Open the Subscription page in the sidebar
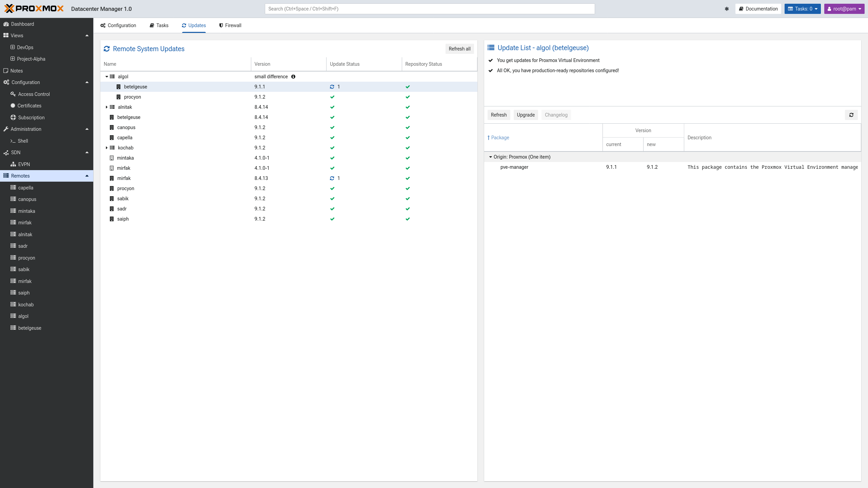Image resolution: width=868 pixels, height=488 pixels. point(31,118)
